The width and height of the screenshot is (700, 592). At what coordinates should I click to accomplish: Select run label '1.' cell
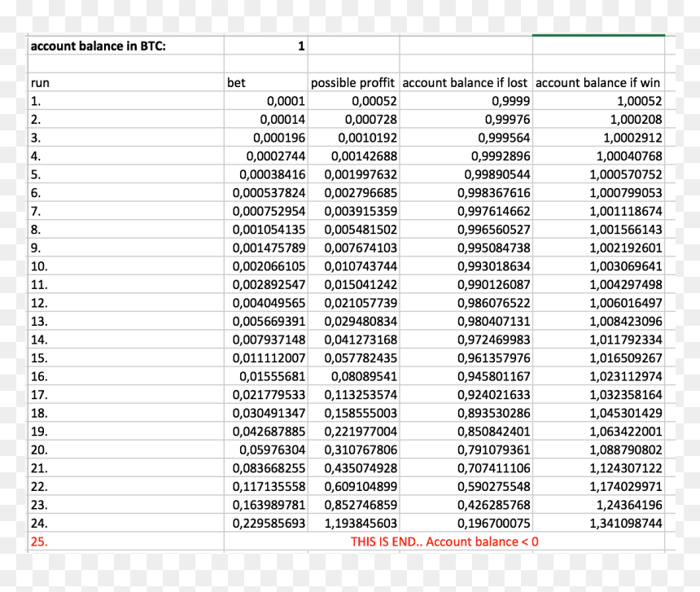tap(126, 101)
